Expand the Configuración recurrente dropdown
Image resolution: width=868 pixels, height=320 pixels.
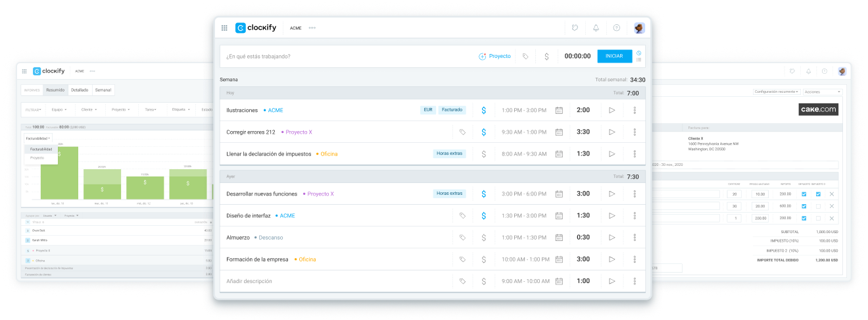pyautogui.click(x=777, y=92)
